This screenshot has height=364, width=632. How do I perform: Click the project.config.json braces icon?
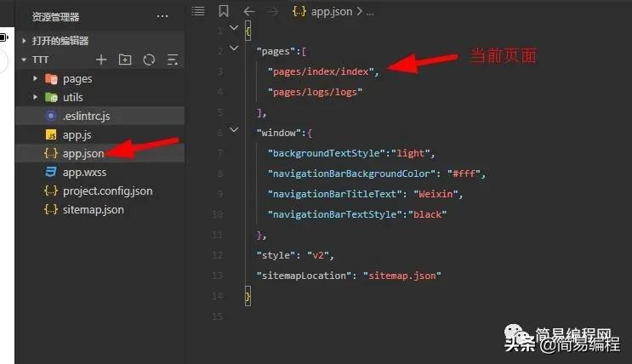pos(51,191)
